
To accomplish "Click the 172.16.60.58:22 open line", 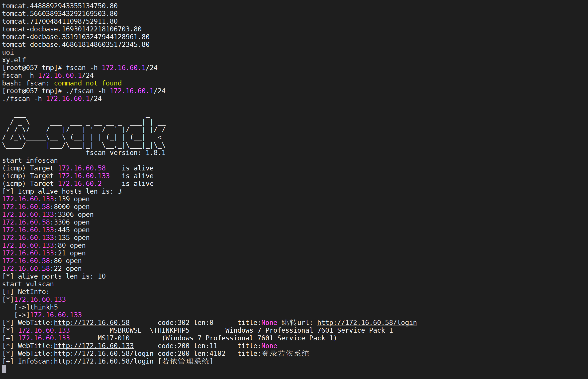I will pos(42,269).
